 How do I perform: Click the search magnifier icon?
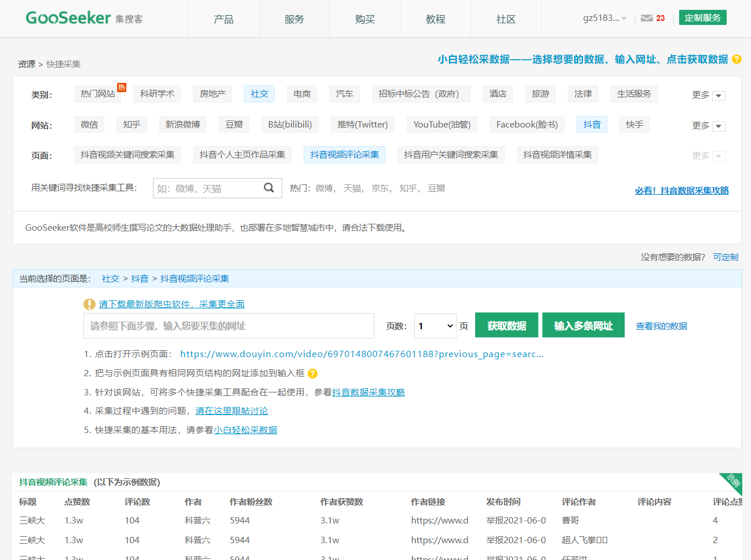pyautogui.click(x=269, y=188)
